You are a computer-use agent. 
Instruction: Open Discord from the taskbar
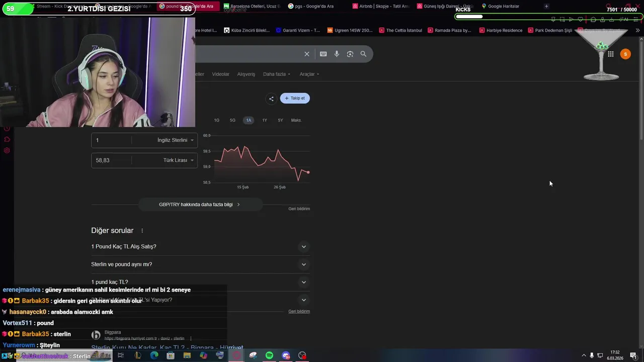(286, 355)
